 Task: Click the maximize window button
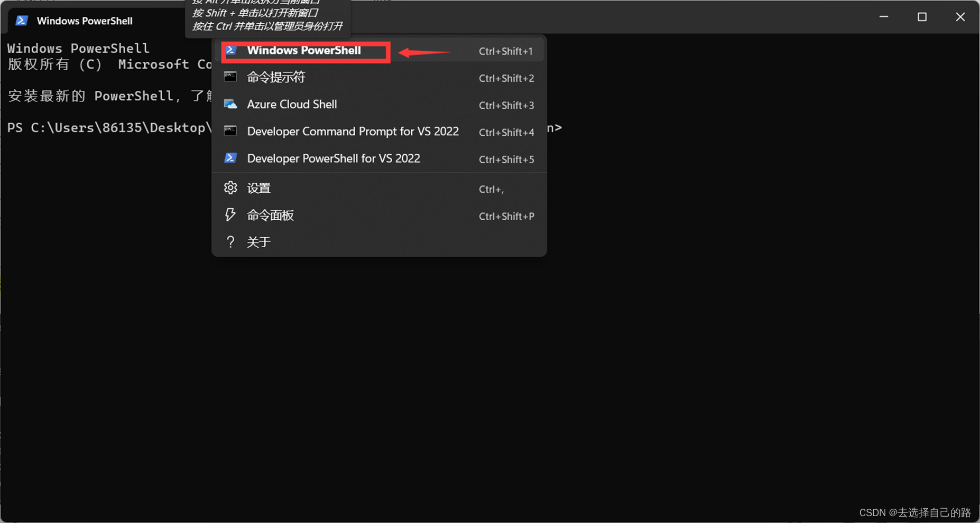point(922,16)
